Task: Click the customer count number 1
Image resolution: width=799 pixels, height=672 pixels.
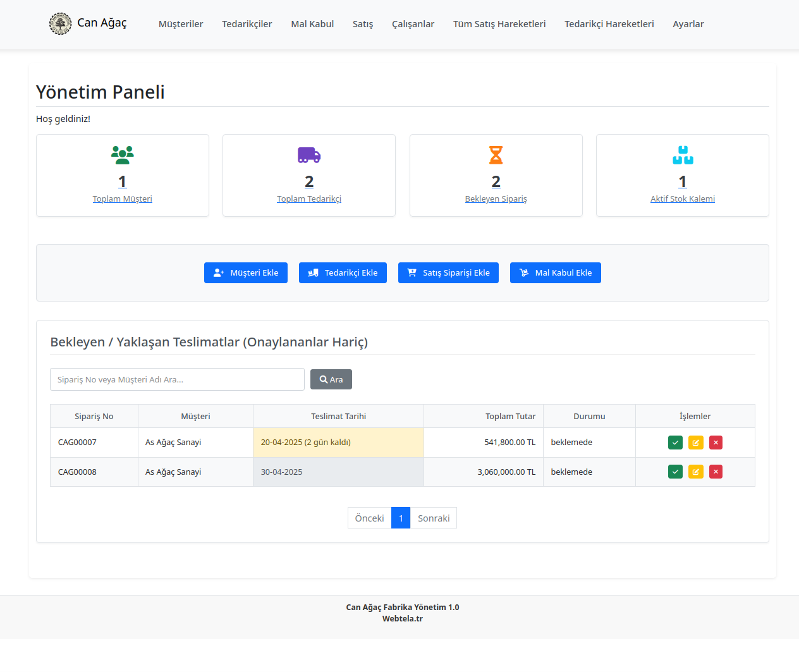Action: pyautogui.click(x=123, y=181)
